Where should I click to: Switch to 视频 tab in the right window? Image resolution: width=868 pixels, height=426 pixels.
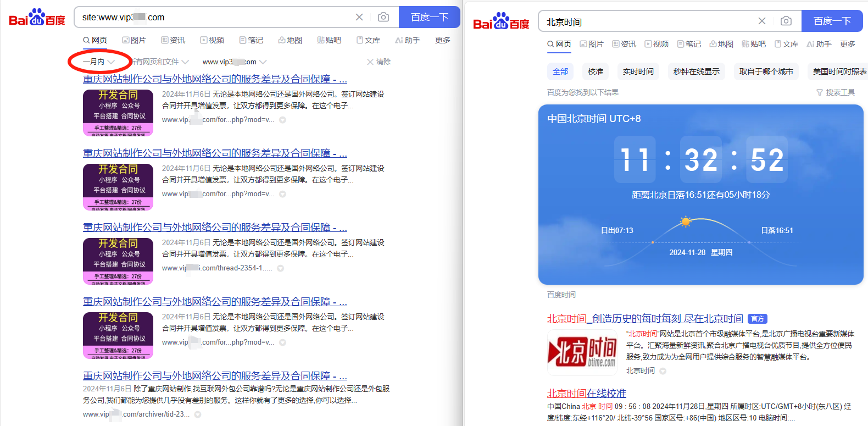(x=656, y=44)
